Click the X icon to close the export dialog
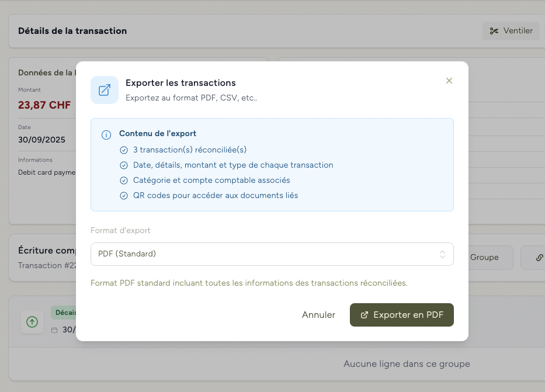This screenshot has height=392, width=545. (449, 81)
